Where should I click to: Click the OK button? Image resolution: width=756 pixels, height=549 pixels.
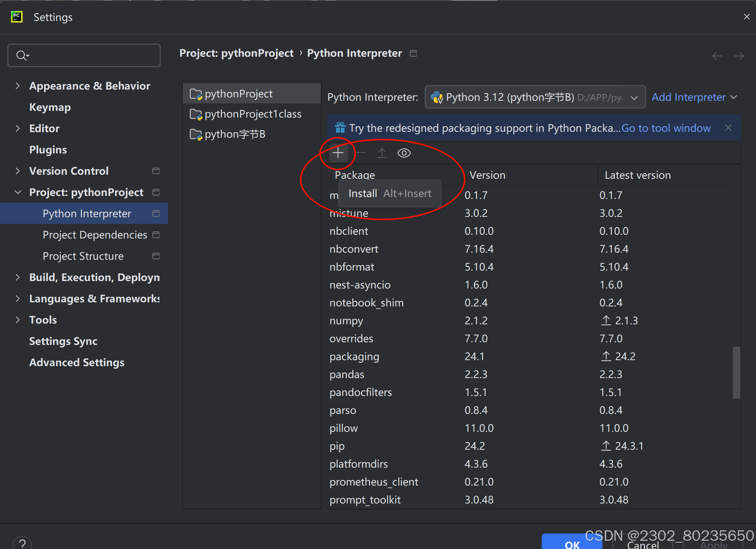[x=571, y=543]
